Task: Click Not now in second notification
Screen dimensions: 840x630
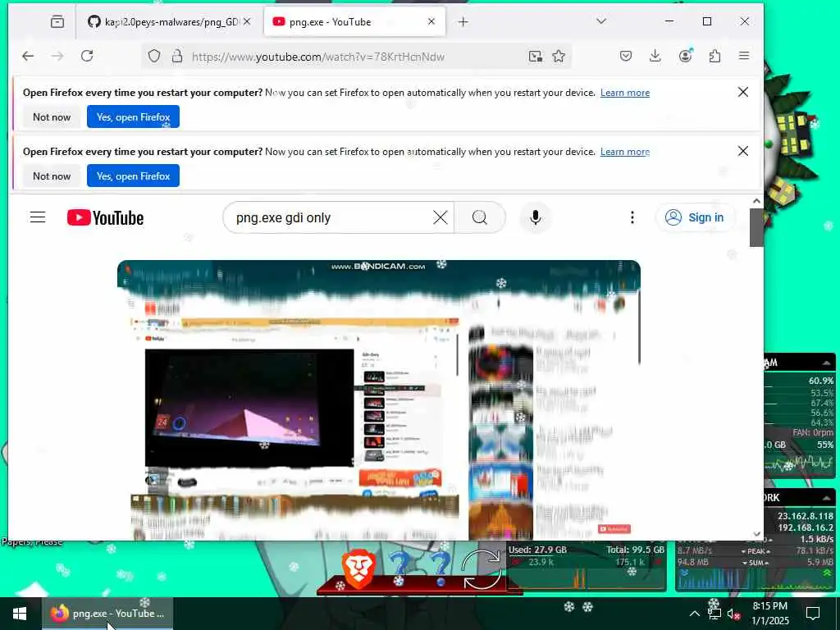Action: (52, 176)
